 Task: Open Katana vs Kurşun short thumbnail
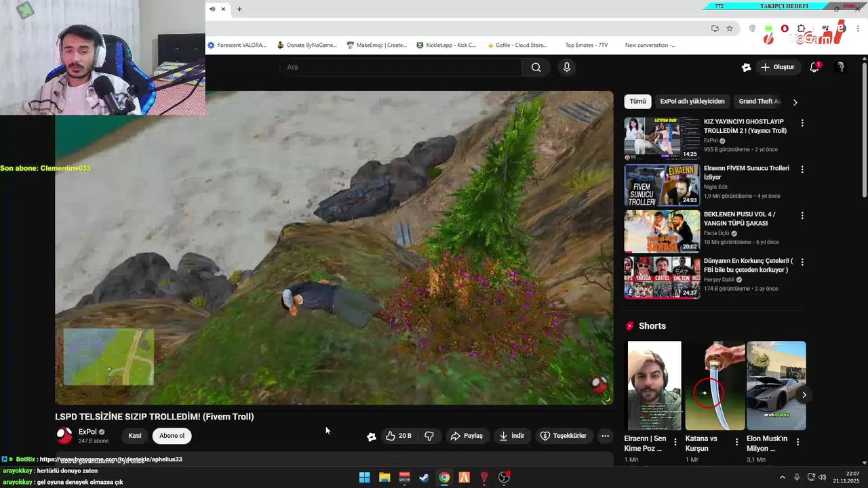click(x=715, y=385)
